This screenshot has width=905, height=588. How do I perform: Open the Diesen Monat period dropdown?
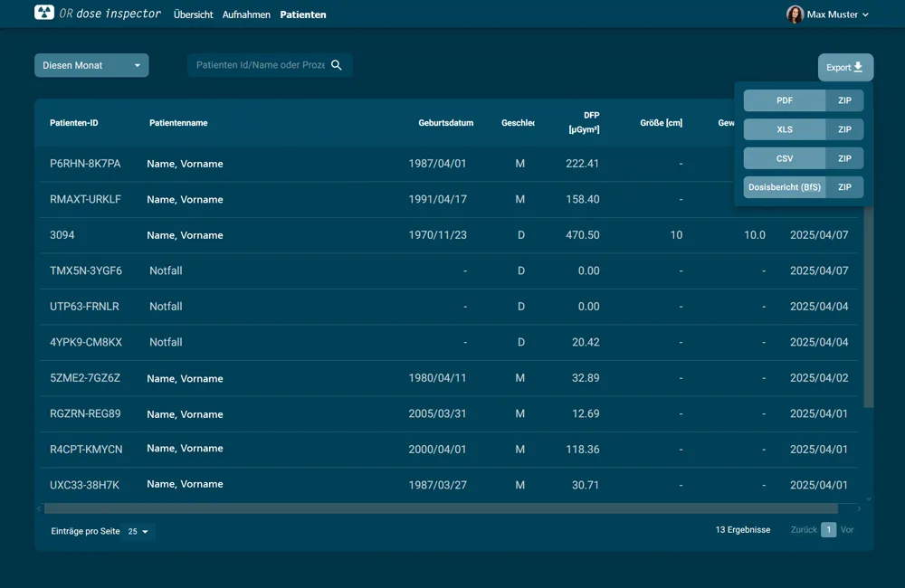click(91, 65)
